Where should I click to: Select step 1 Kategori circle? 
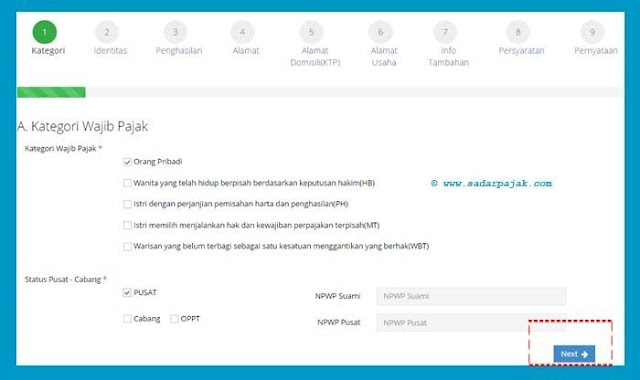(x=44, y=32)
